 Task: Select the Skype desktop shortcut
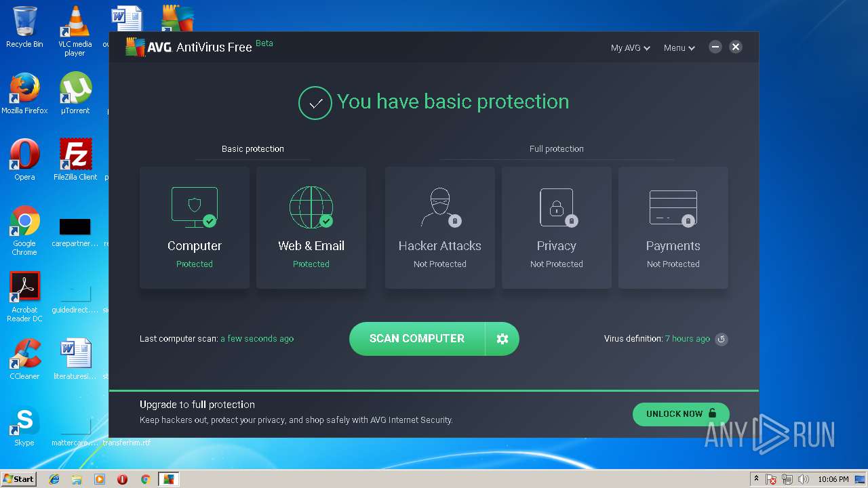(x=24, y=426)
